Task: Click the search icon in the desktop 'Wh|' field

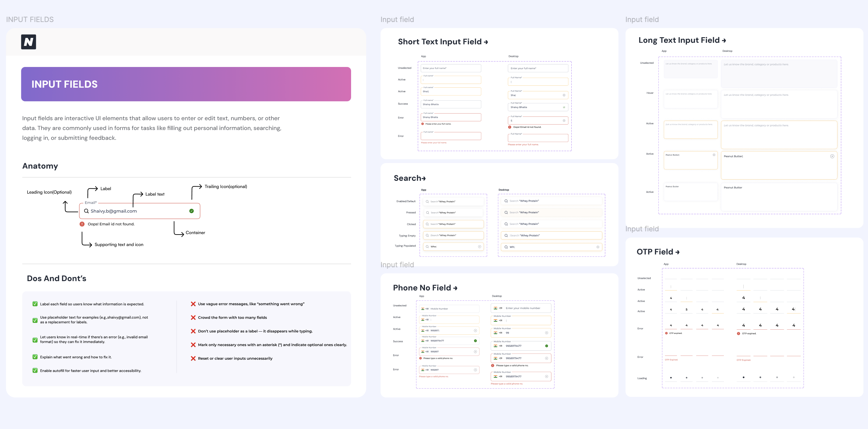Action: click(x=506, y=247)
